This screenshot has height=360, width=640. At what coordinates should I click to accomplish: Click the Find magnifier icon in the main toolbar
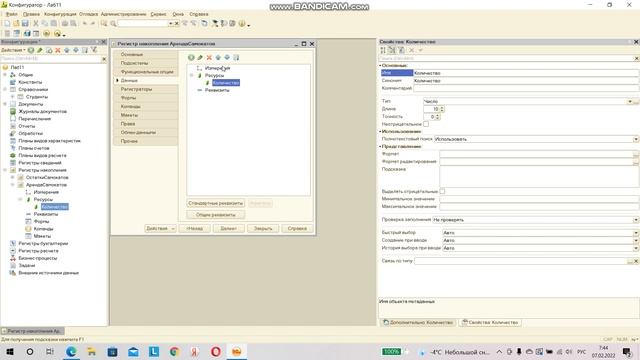[113, 24]
